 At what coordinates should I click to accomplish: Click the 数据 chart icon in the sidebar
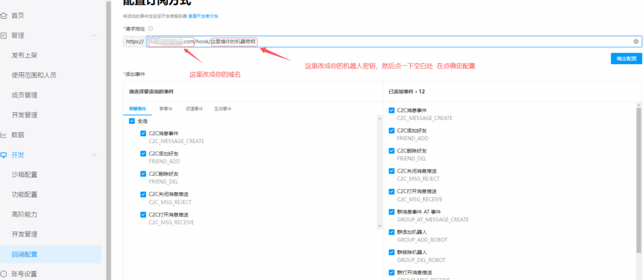4,134
